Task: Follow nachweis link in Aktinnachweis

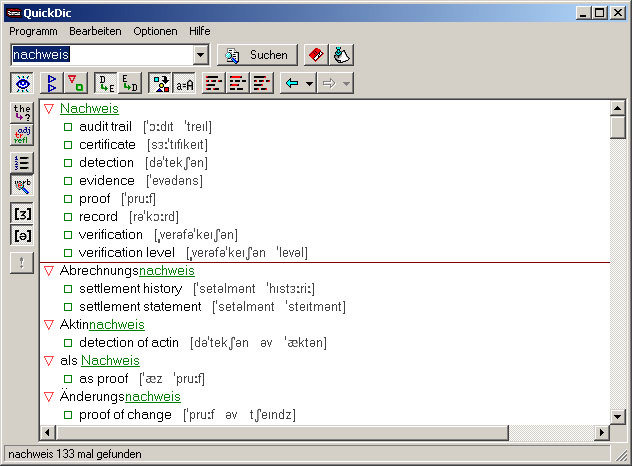Action: point(116,325)
